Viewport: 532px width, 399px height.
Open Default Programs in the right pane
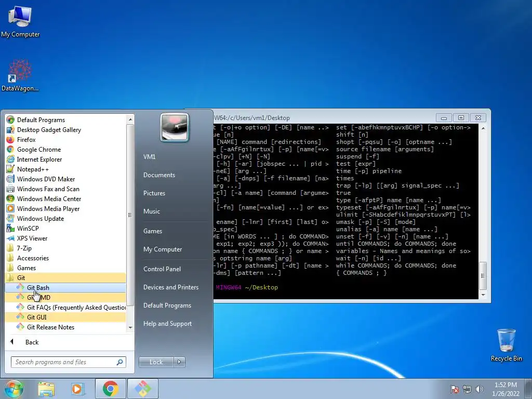click(x=167, y=305)
